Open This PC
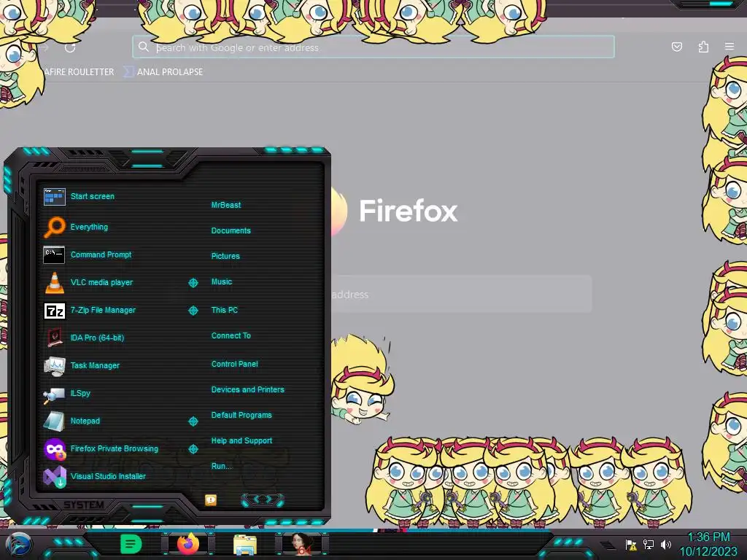Screen dimensions: 747x560 225,310
